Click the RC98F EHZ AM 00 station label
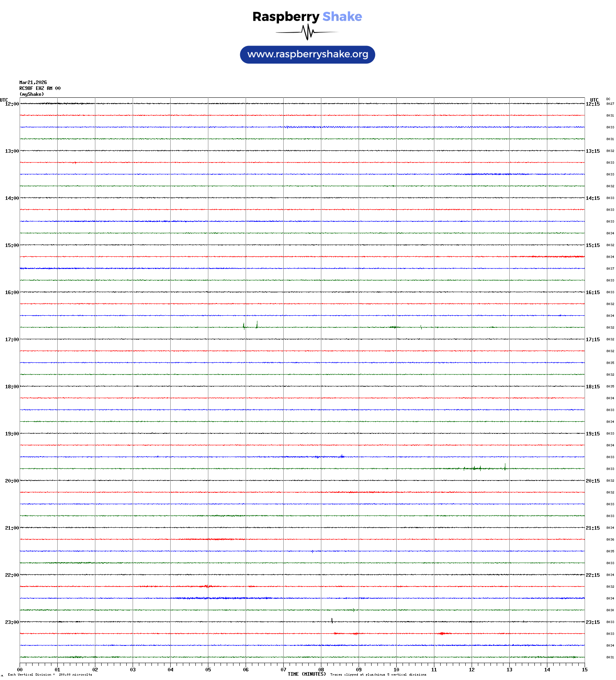The width and height of the screenshot is (616, 680). coord(40,88)
